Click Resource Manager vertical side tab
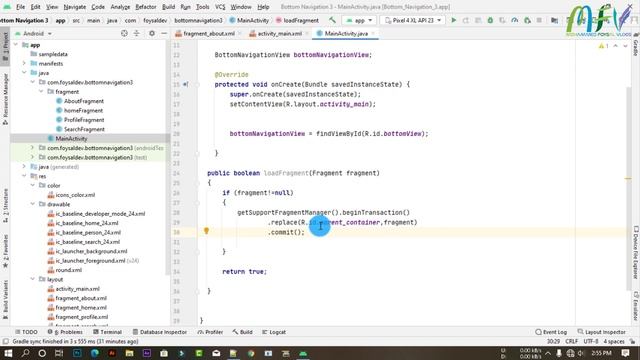 5,100
